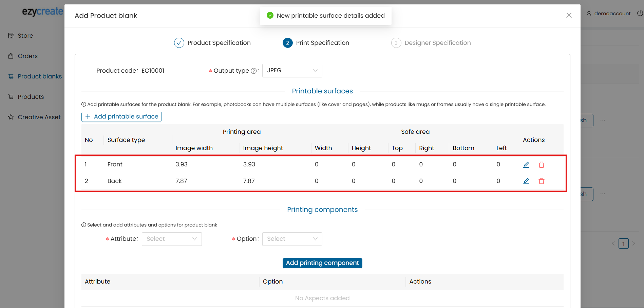The image size is (644, 308).
Task: Edit the Front surface row
Action: click(526, 165)
